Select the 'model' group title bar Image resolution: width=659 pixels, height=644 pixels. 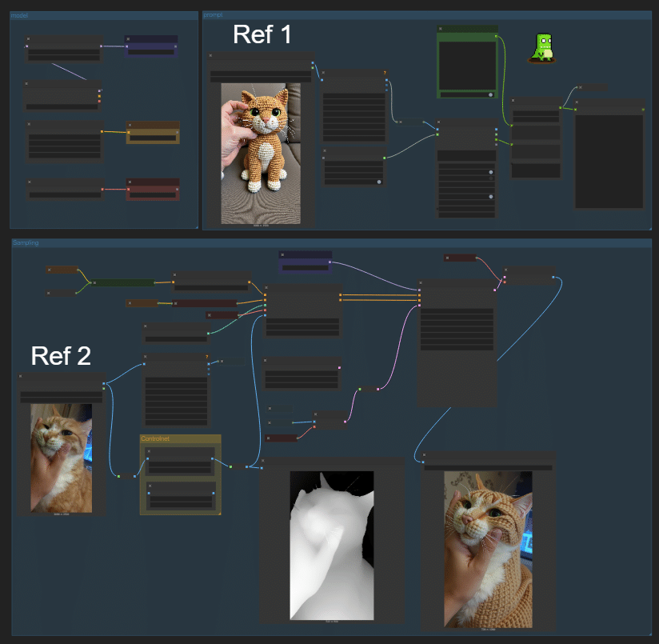tap(104, 15)
